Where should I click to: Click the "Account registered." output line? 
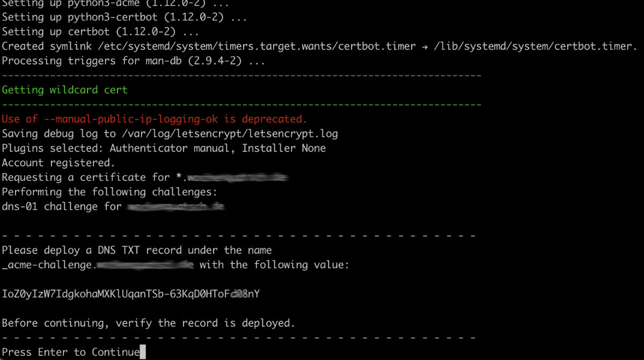pos(58,163)
